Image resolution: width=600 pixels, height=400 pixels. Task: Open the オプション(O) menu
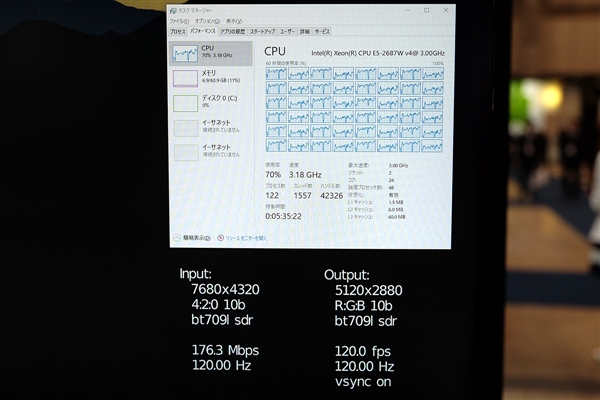coord(207,21)
